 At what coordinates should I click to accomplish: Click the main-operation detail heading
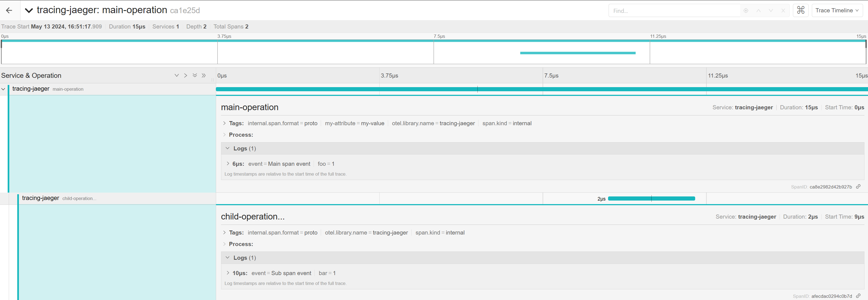250,107
